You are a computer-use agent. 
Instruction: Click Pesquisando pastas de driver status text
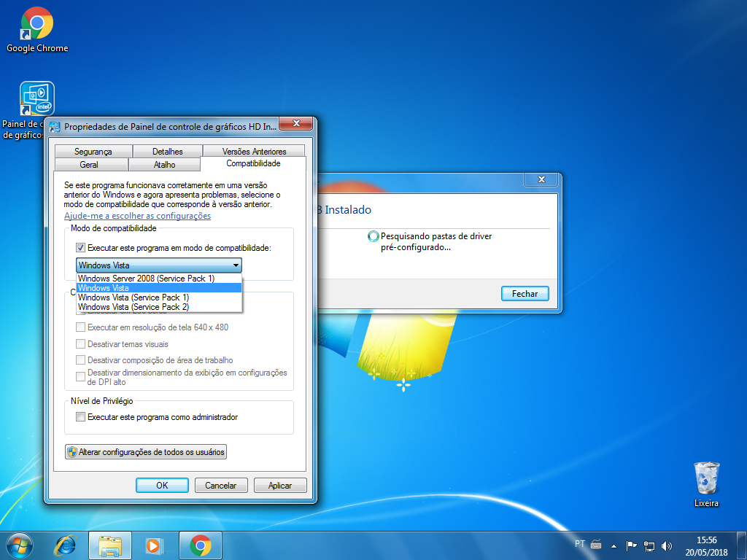click(x=436, y=241)
